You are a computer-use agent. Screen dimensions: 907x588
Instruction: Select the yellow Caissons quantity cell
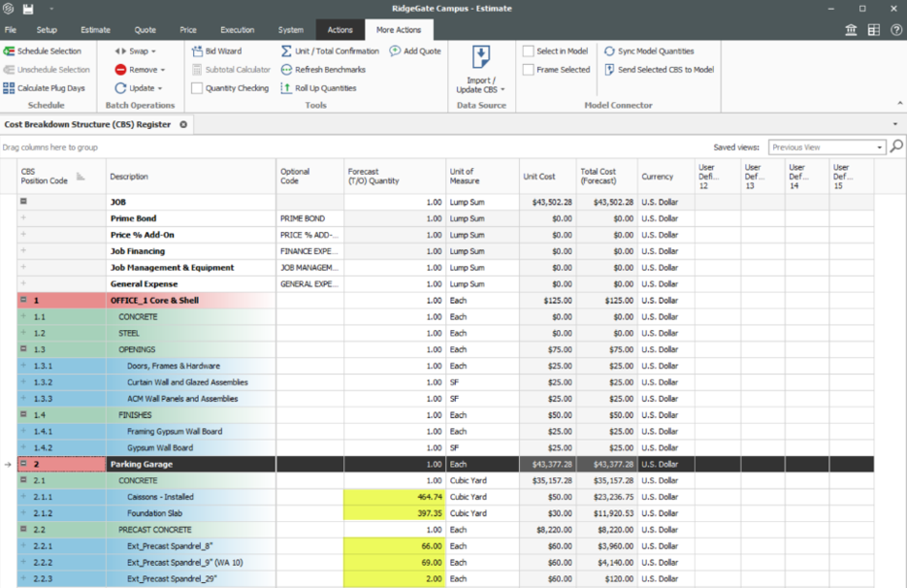[395, 497]
